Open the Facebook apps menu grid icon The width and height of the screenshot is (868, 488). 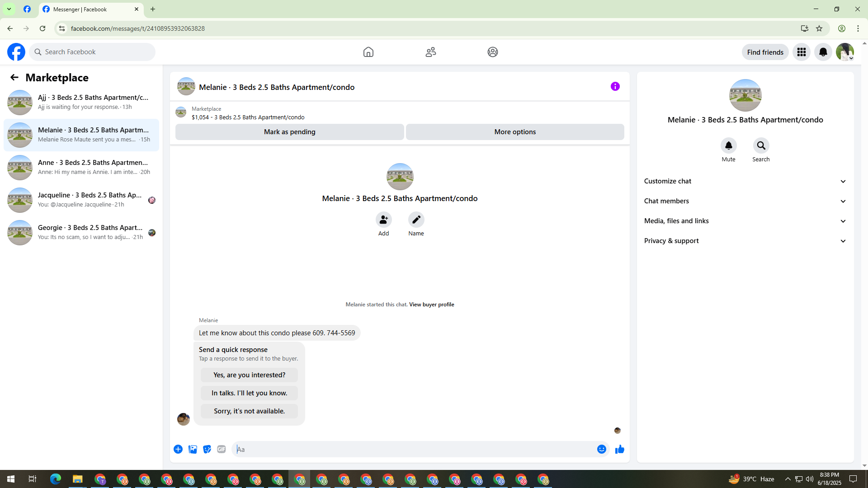click(x=802, y=52)
